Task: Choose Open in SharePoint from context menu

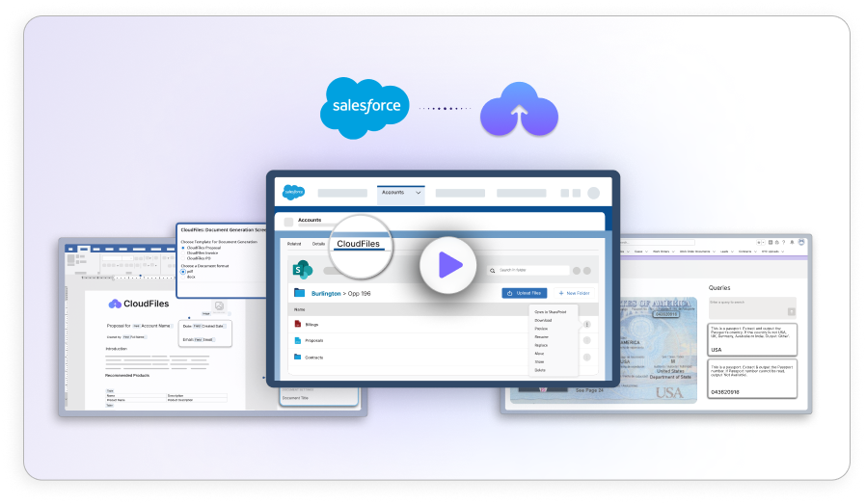Action: [x=550, y=312]
